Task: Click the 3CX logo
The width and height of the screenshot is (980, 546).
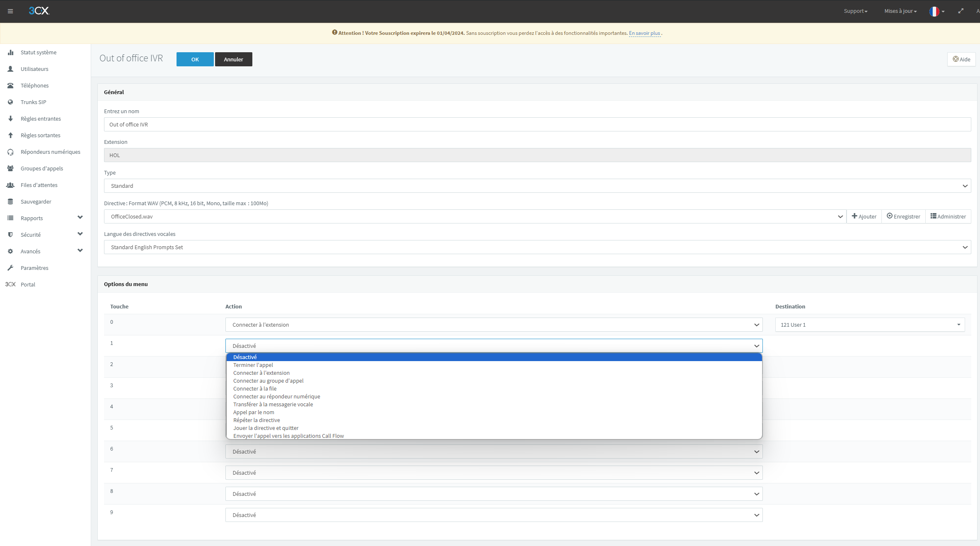Action: click(x=39, y=11)
